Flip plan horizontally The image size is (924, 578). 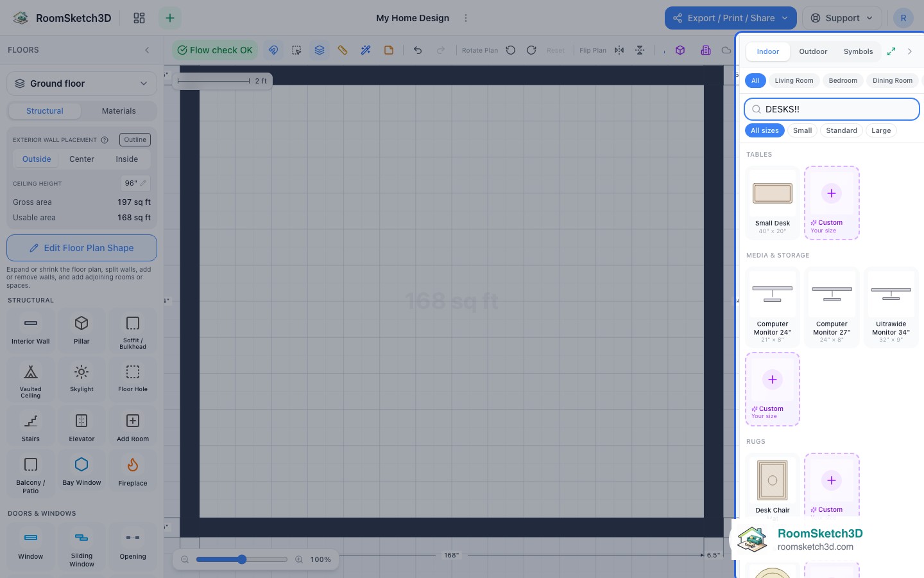tap(619, 50)
